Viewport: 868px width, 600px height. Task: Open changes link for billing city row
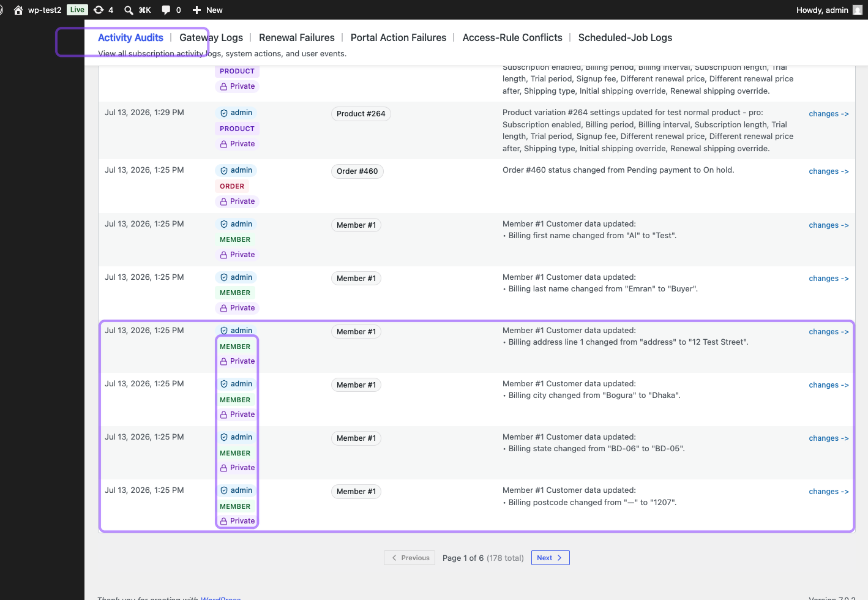coord(829,385)
